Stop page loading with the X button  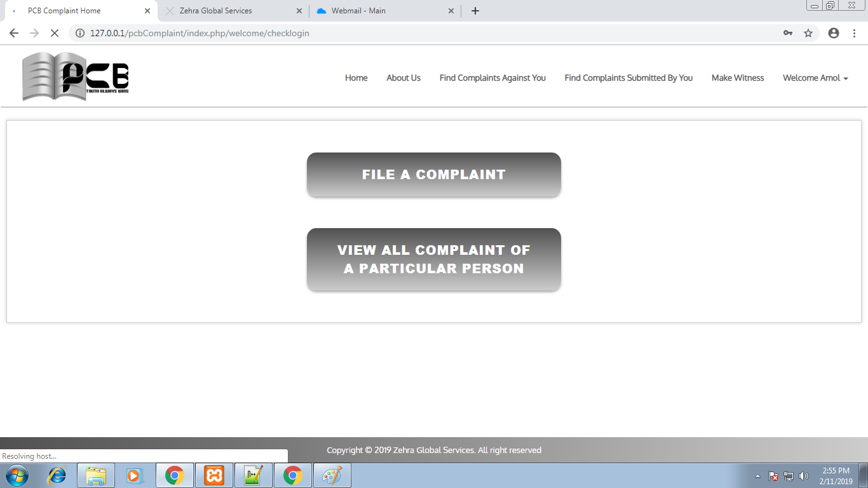pyautogui.click(x=55, y=33)
